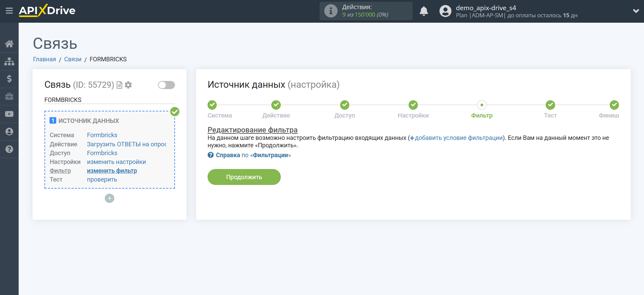Click demo_apix-drive_s4 username

[x=486, y=8]
